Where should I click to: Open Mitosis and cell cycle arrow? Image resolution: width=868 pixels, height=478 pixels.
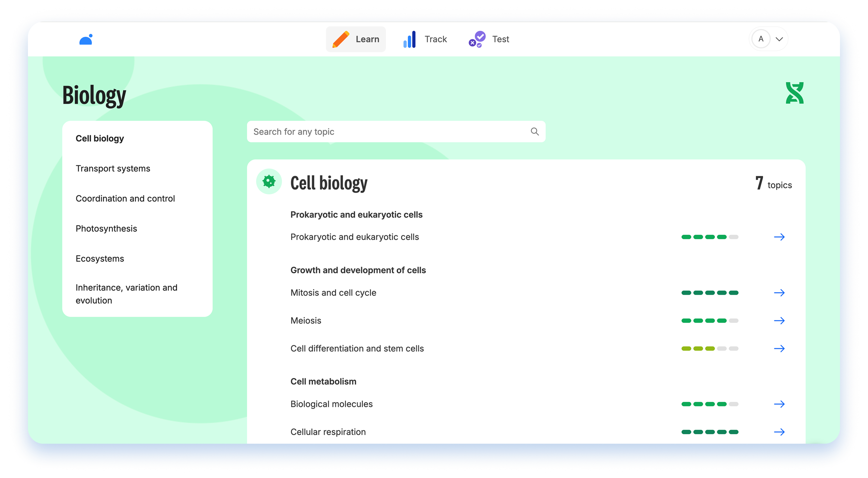(x=779, y=293)
